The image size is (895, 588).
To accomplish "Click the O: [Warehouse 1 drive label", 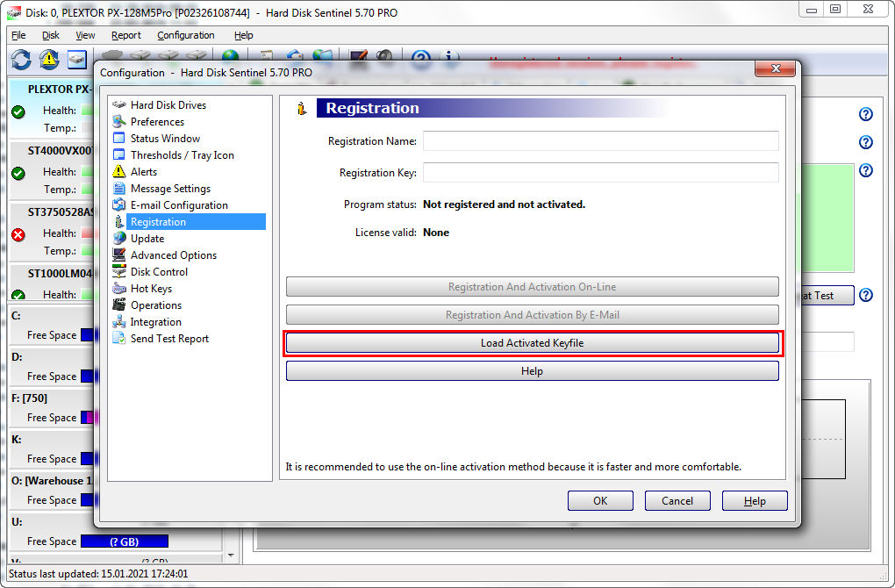I will click(52, 481).
